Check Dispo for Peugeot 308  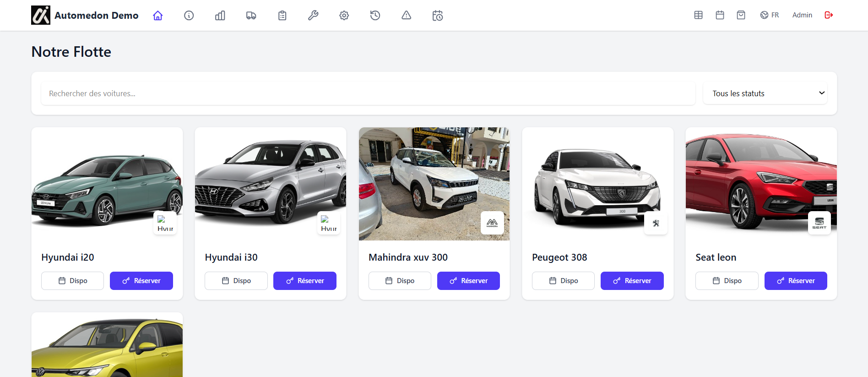coord(563,281)
